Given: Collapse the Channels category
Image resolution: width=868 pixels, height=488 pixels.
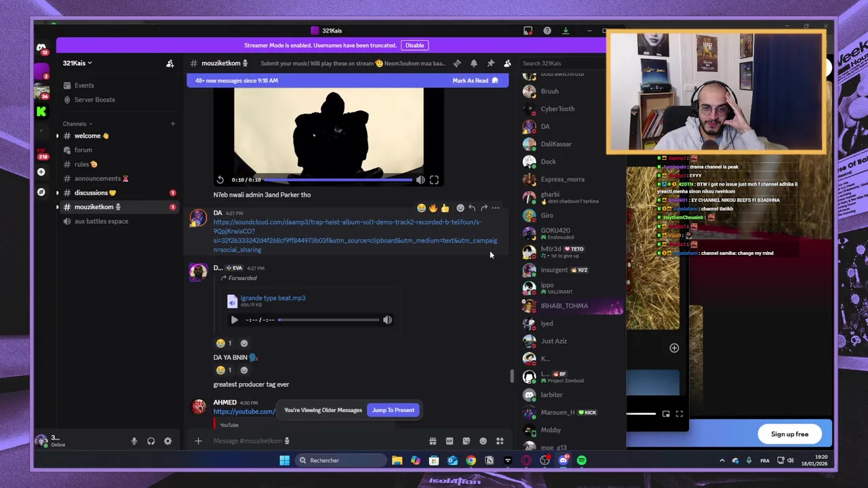Looking at the screenshot, I should (76, 124).
